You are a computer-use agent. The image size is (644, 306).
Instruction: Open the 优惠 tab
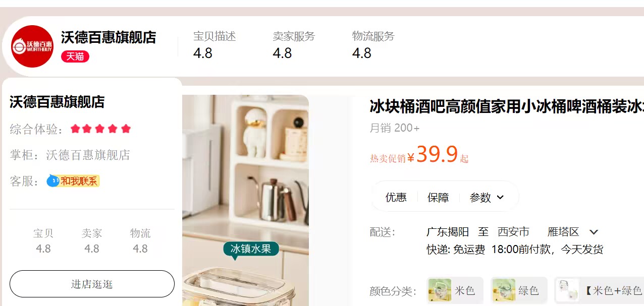coord(396,197)
